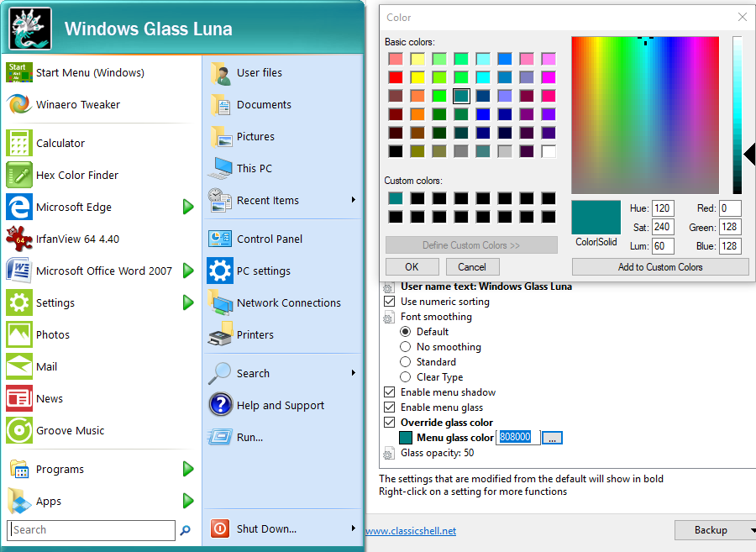Click luminosity slider arrow
This screenshot has width=756, height=552.
(x=749, y=155)
